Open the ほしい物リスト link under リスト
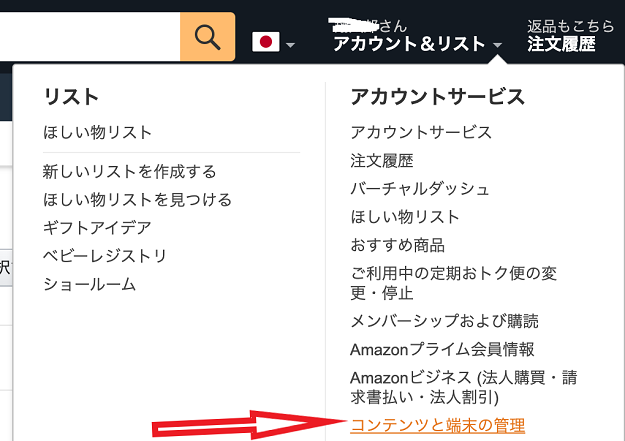 98,132
